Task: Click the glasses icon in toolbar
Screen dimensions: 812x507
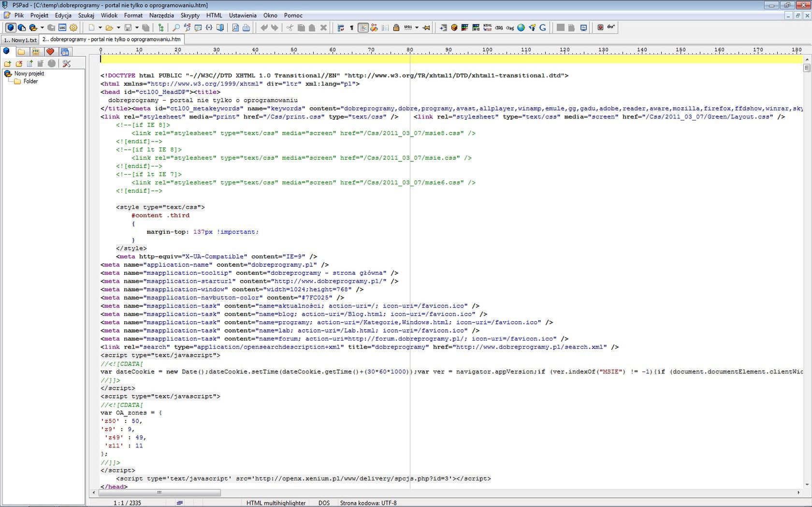Action: 611,28
